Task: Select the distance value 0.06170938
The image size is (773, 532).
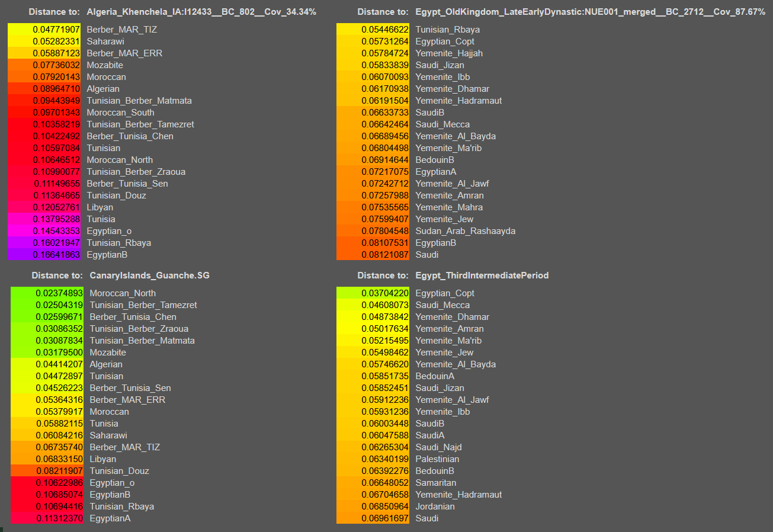Action: point(373,89)
